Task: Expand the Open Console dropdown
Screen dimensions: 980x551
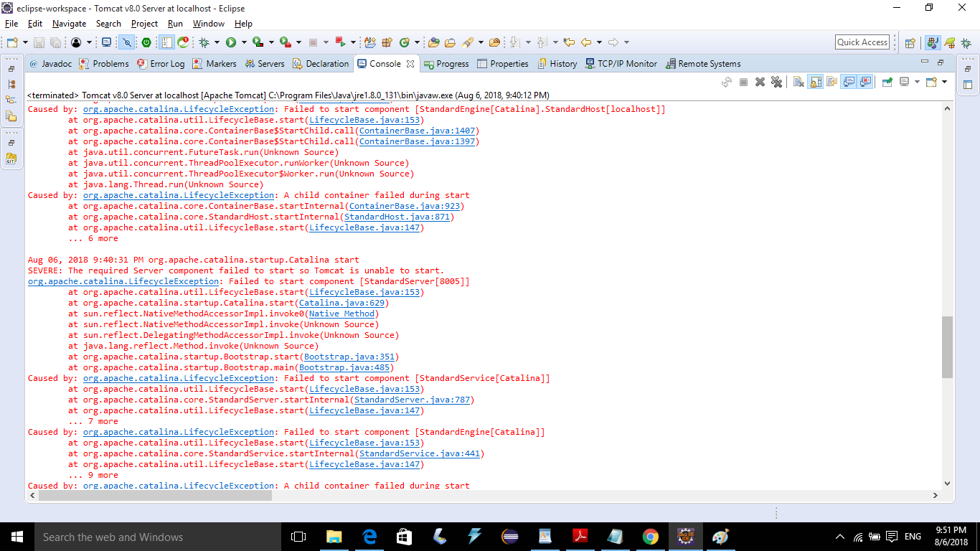Action: click(944, 81)
